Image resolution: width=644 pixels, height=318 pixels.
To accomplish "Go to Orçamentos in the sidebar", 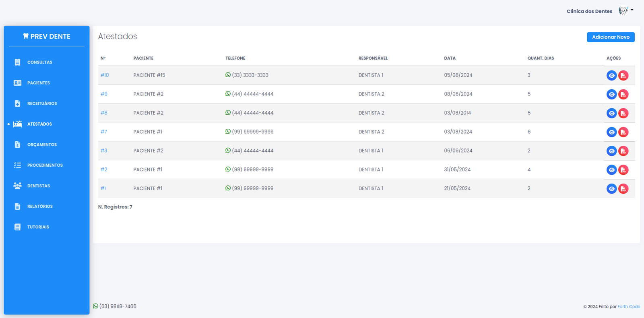I will click(42, 145).
